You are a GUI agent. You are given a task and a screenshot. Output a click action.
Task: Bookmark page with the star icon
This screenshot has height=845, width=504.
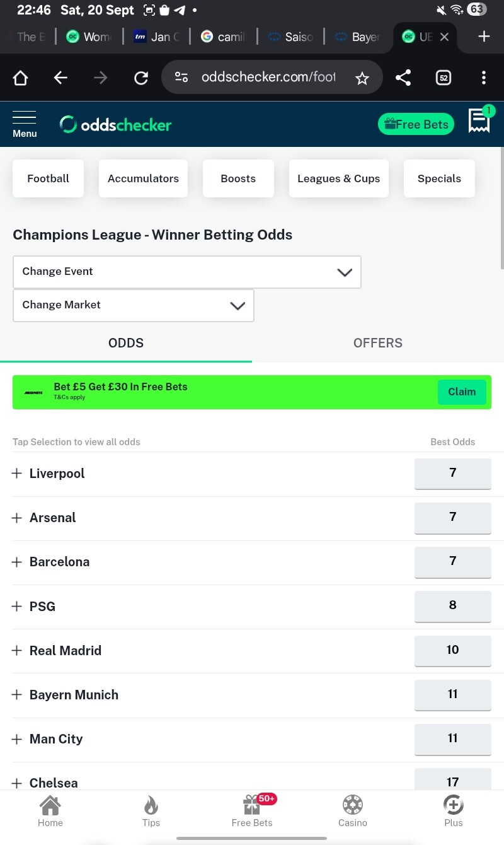coord(362,78)
